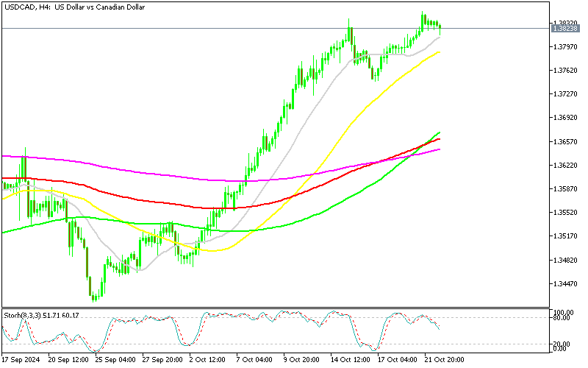Click the 2 Oct 12:00 time label
Viewport: 588px width, 368px height.
pyautogui.click(x=207, y=360)
